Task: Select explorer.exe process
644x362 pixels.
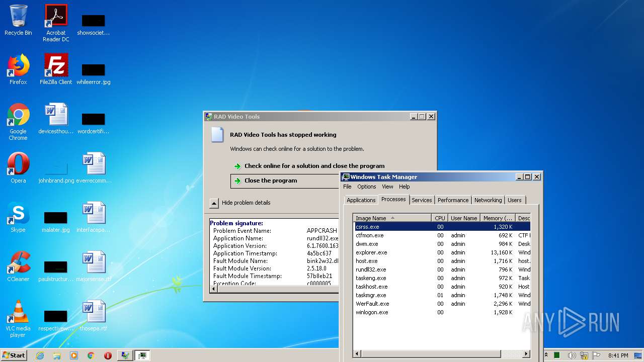Action: coord(442,252)
